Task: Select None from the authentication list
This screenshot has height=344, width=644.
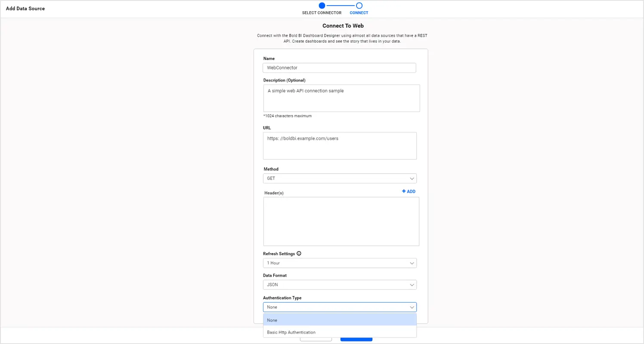Action: point(339,320)
